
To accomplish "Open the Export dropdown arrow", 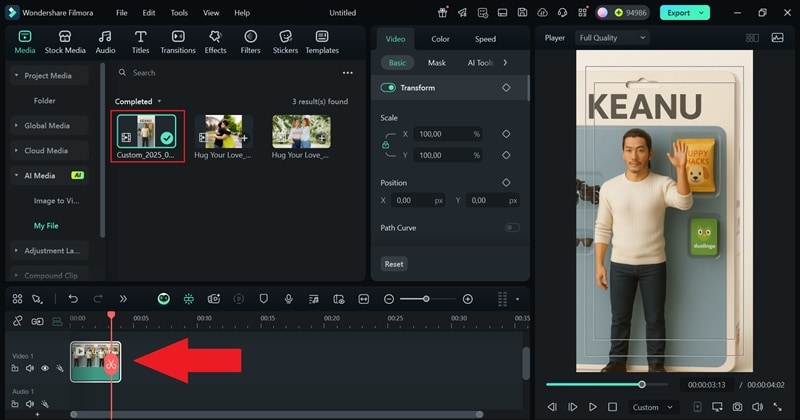I will tap(702, 13).
